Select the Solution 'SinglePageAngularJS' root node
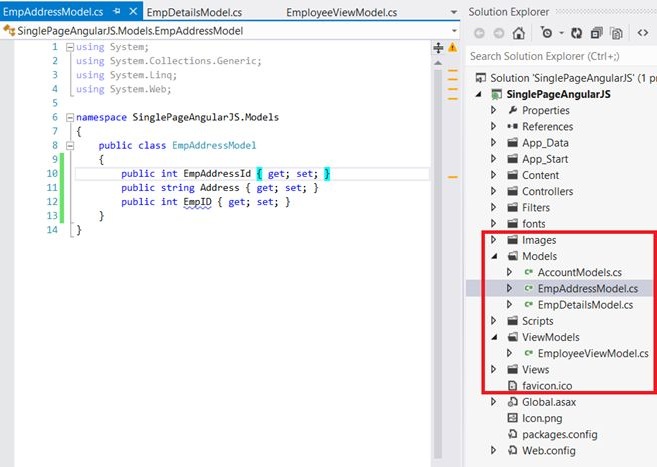This screenshot has width=657, height=467. (566, 78)
